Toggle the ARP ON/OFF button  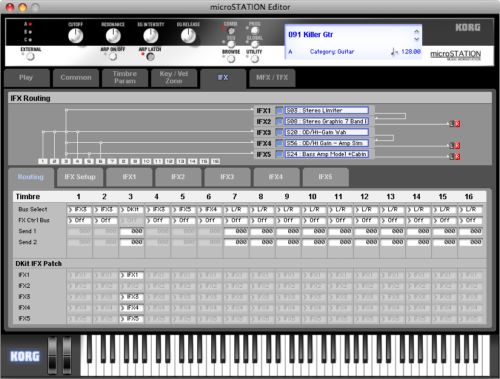[x=113, y=56]
